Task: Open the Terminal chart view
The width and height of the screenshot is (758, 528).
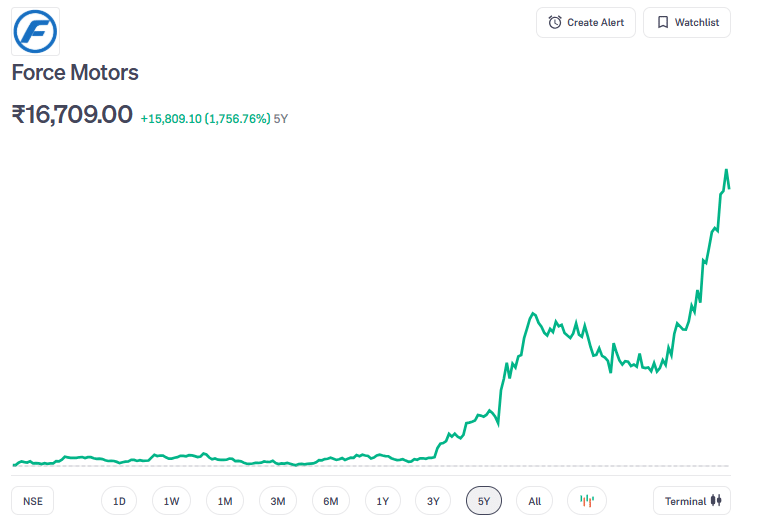Action: [692, 501]
